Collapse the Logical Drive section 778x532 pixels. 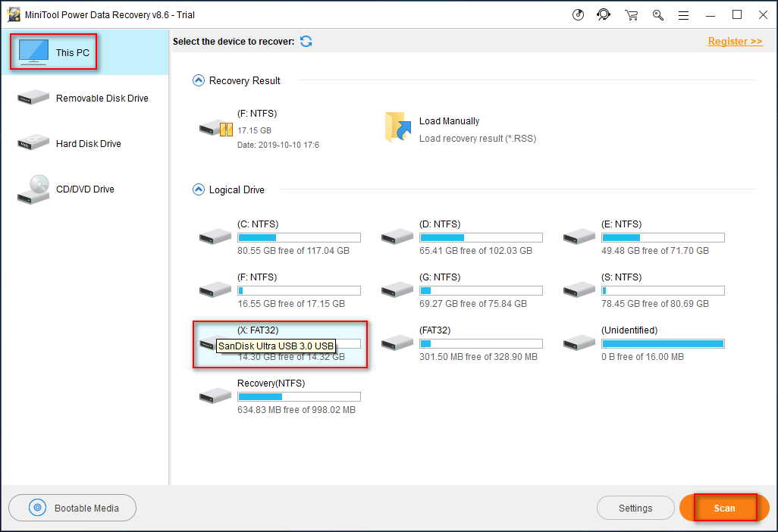(x=199, y=189)
